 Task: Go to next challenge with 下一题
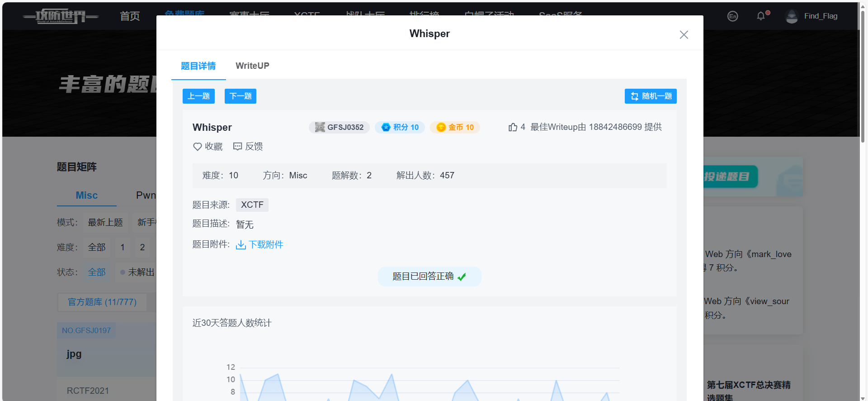pyautogui.click(x=241, y=96)
